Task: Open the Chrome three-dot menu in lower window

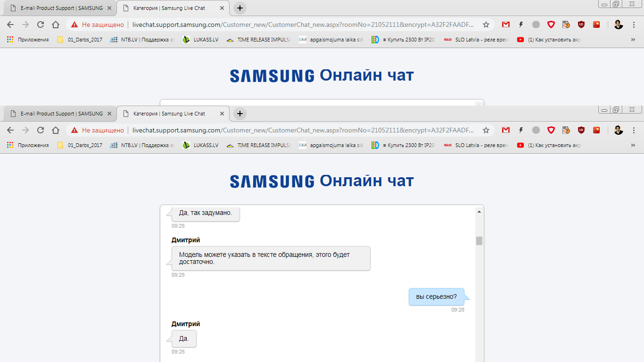Action: click(x=633, y=130)
